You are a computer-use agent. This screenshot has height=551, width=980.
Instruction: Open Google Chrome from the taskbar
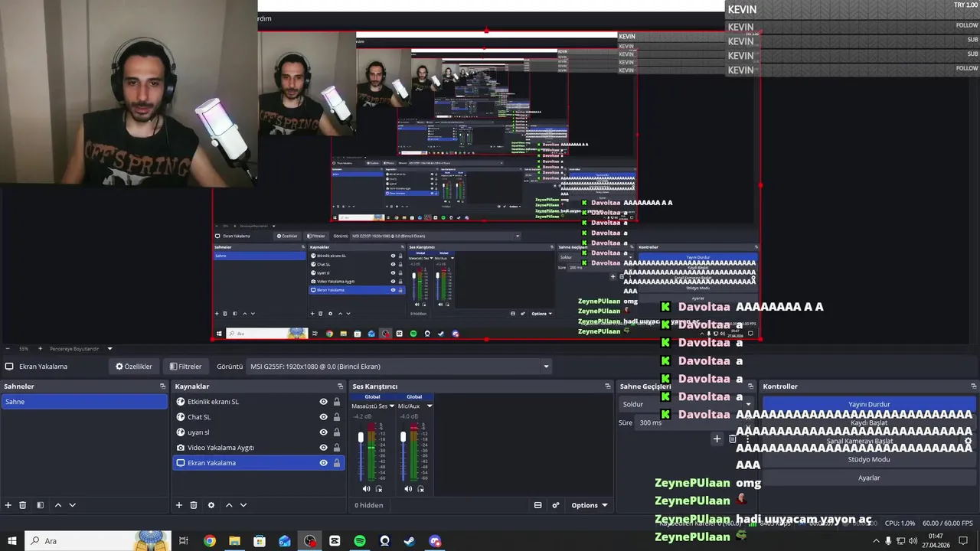(x=209, y=541)
